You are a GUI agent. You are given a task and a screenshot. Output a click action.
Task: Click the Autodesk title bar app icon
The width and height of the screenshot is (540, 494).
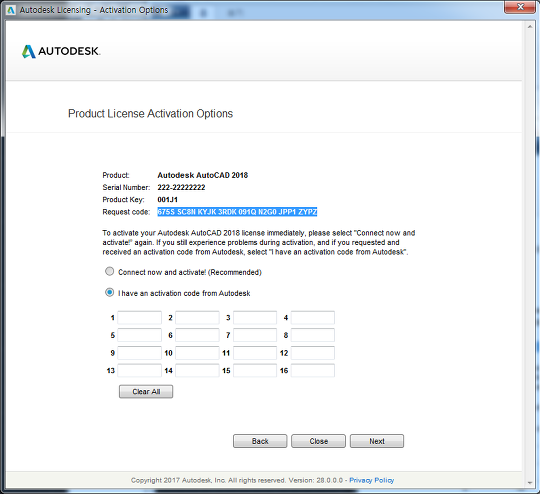tap(11, 10)
